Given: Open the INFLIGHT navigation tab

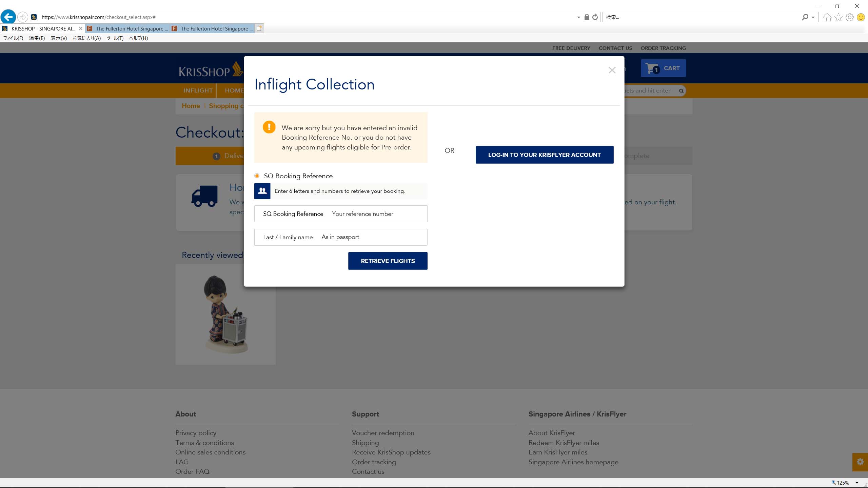Looking at the screenshot, I should pos(198,90).
